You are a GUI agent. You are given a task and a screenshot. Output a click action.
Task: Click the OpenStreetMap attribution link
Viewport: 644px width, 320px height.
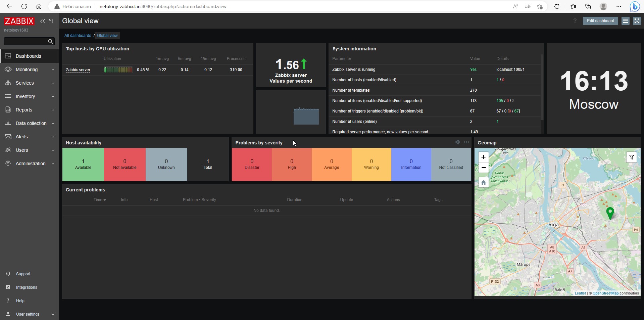point(606,293)
